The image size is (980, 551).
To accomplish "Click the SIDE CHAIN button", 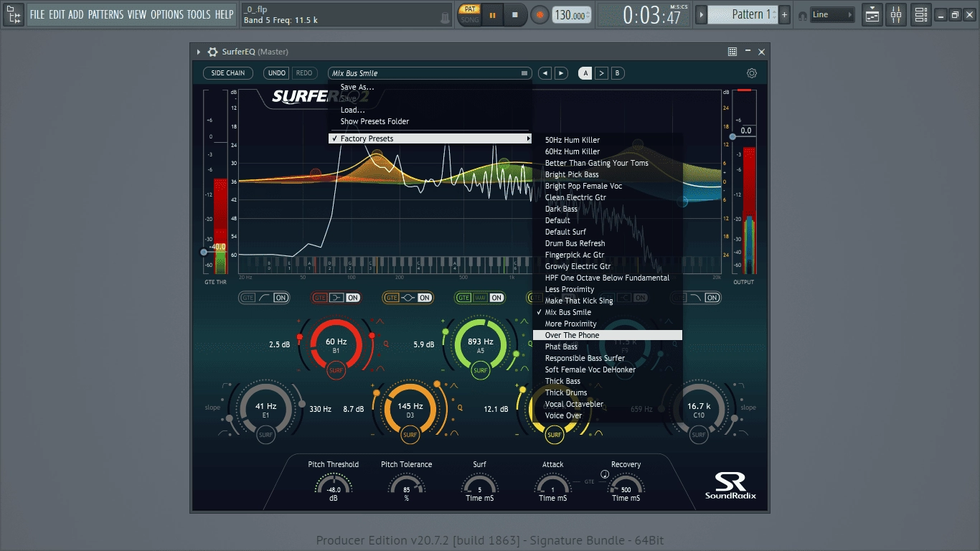I will pyautogui.click(x=228, y=73).
